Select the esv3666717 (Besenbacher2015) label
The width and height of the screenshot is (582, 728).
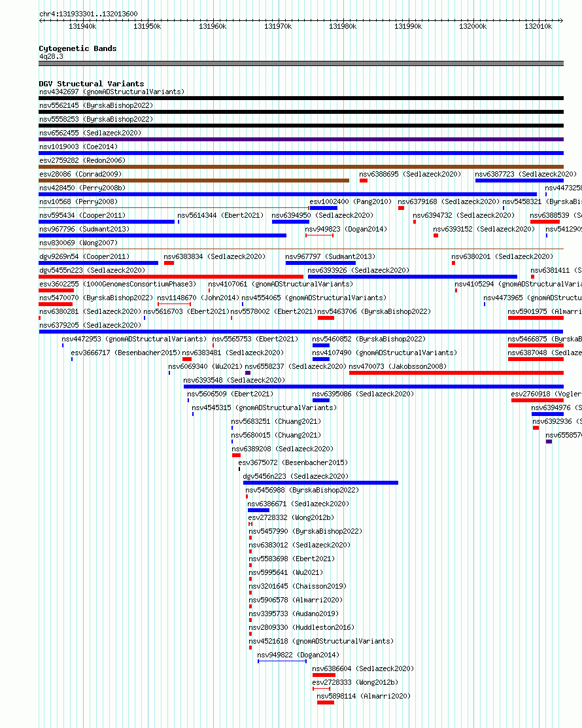tap(126, 353)
